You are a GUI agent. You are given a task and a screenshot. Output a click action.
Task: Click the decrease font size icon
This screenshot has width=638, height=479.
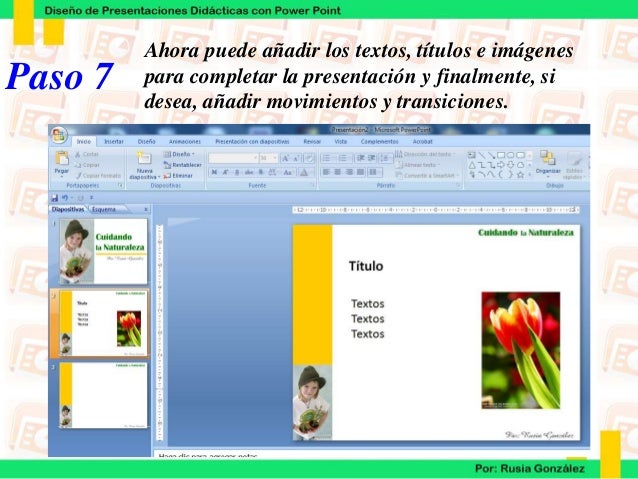[296, 158]
